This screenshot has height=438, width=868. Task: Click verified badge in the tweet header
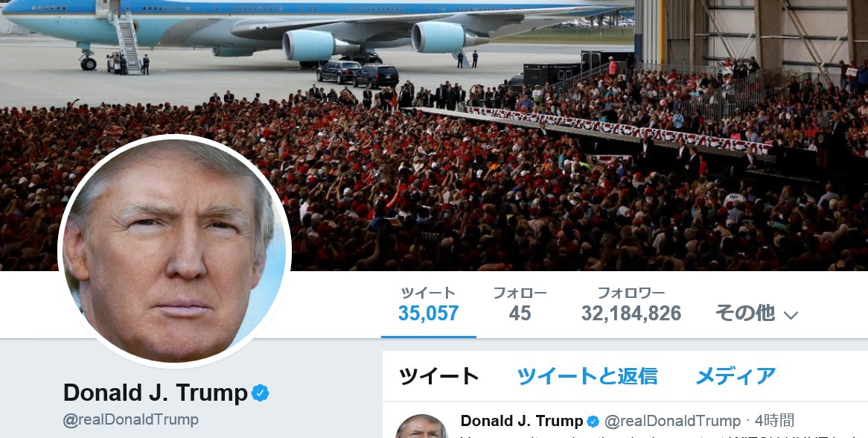coord(593,422)
